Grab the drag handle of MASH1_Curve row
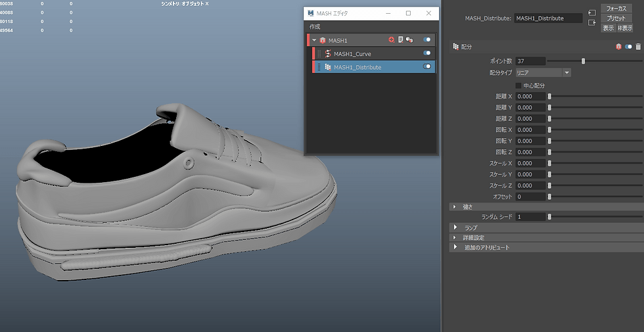 pos(319,53)
